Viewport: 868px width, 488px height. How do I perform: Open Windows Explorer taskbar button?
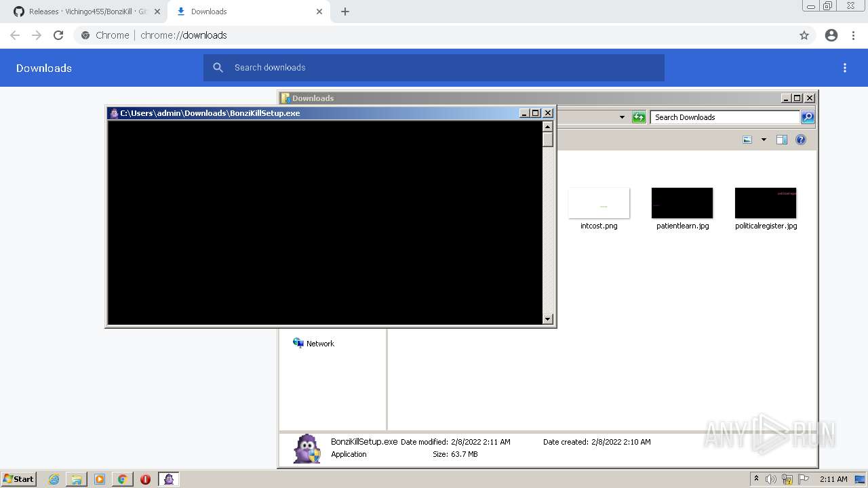[77, 479]
